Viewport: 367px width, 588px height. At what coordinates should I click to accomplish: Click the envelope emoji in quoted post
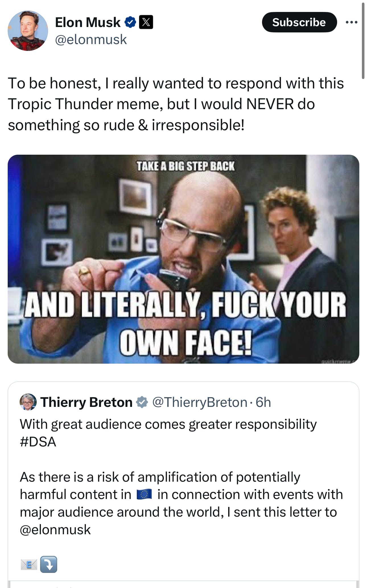pyautogui.click(x=29, y=564)
